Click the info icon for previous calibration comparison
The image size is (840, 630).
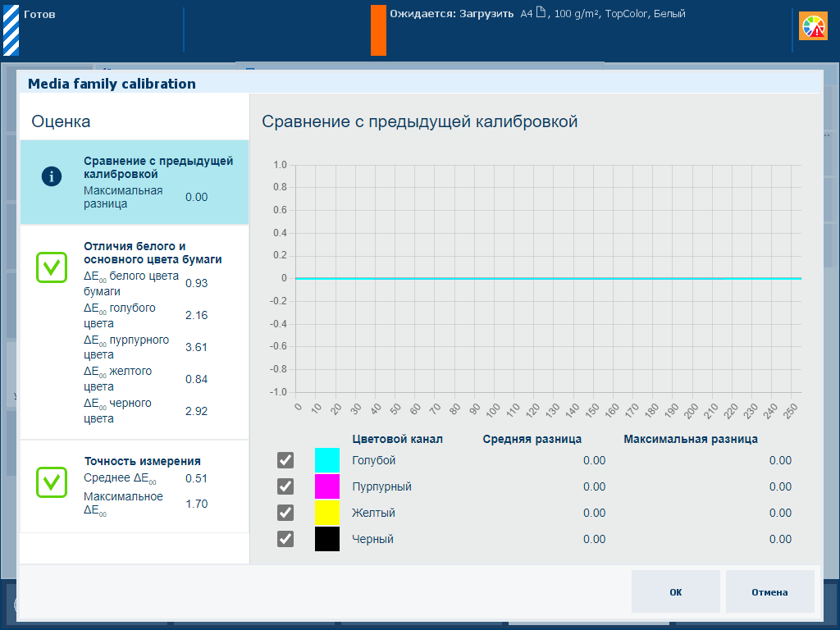click(52, 176)
